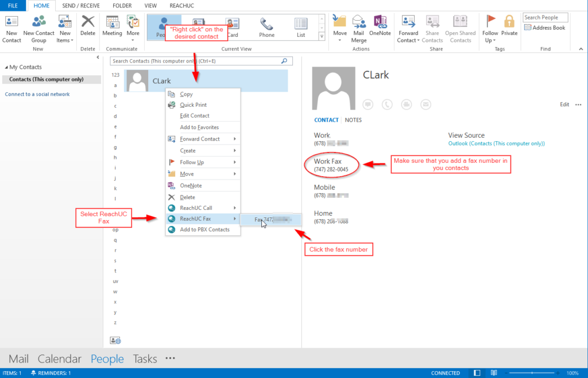Image resolution: width=588 pixels, height=378 pixels.
Task: Open the Move dropdown in Actions
Action: click(340, 28)
